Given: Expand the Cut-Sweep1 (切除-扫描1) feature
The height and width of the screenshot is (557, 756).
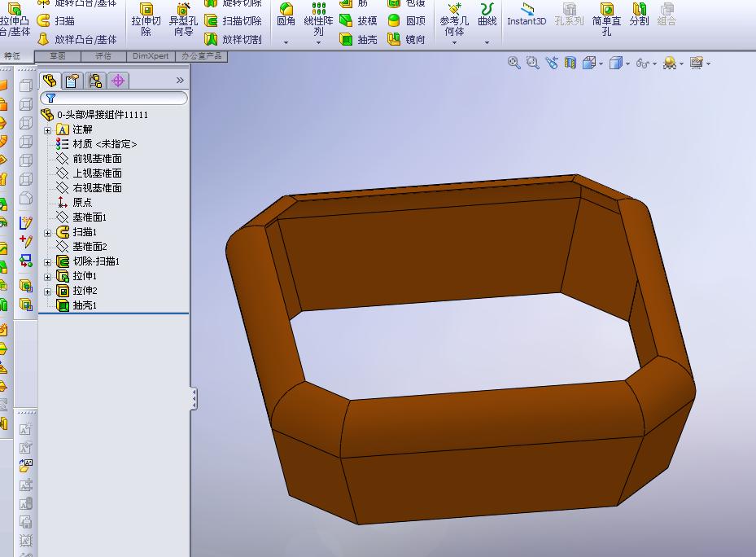Looking at the screenshot, I should click(x=48, y=262).
